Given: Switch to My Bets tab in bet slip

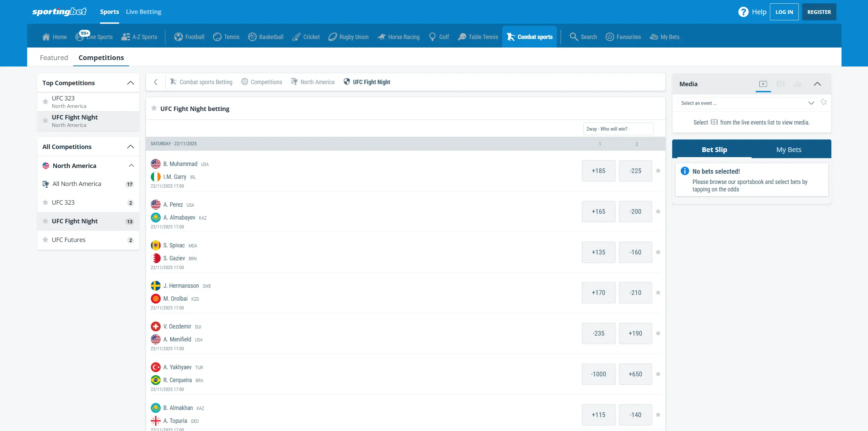Looking at the screenshot, I should click(789, 149).
